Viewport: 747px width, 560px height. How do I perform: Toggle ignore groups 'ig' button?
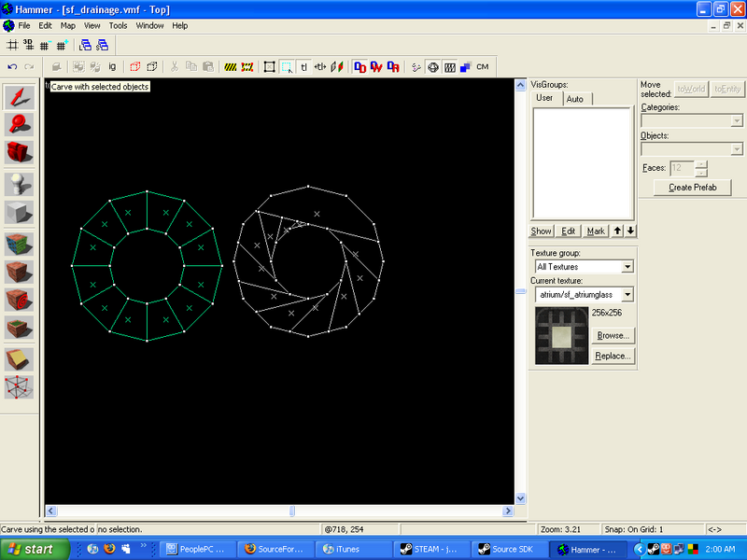112,67
